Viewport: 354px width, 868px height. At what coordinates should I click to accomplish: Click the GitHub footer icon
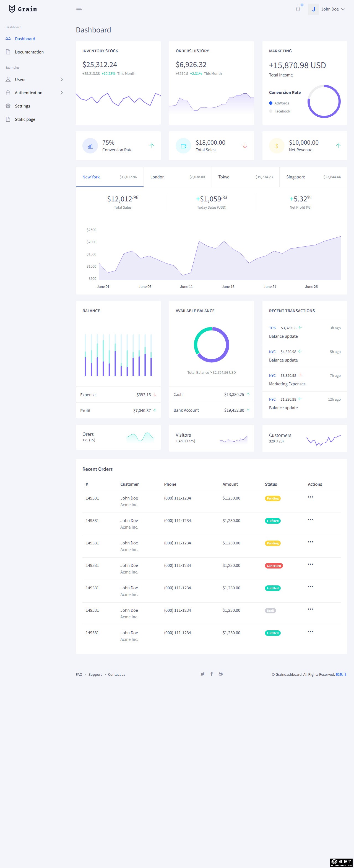pyautogui.click(x=220, y=674)
